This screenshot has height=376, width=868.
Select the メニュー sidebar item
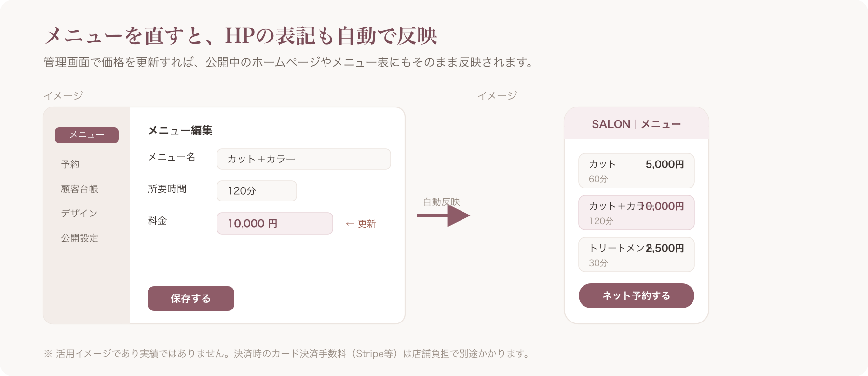coord(87,135)
